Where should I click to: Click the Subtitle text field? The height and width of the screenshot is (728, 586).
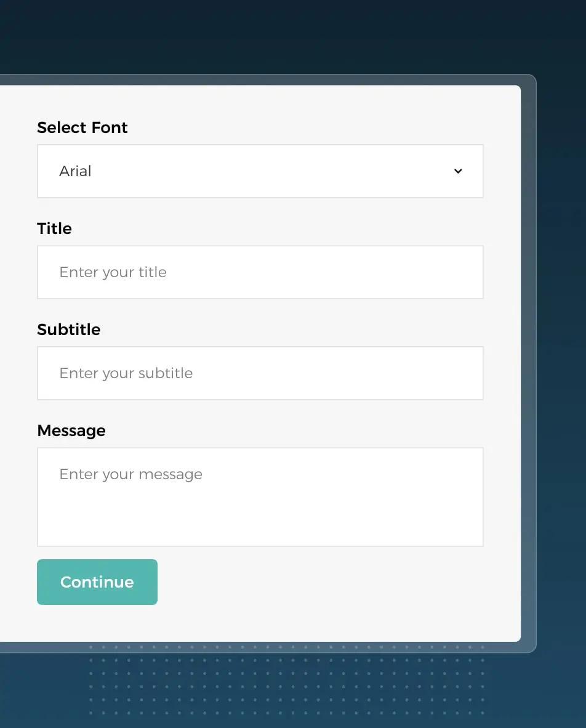260,373
